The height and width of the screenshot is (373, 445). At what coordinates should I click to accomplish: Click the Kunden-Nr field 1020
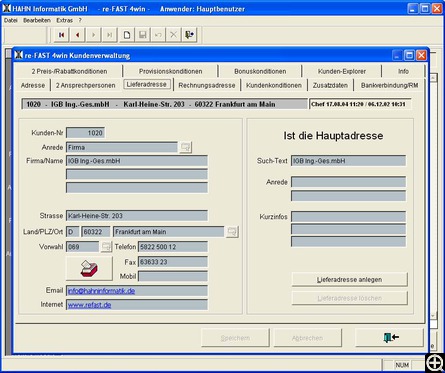[85, 133]
